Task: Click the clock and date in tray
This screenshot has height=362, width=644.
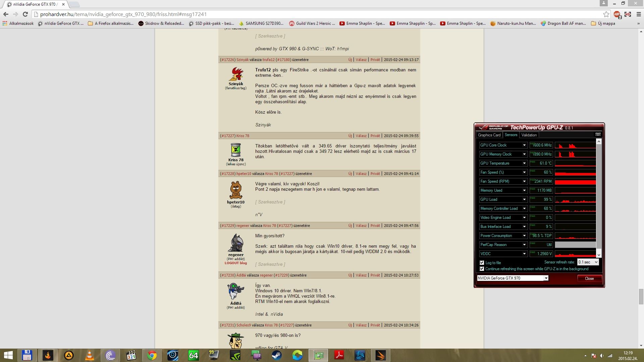Action: tap(628, 356)
